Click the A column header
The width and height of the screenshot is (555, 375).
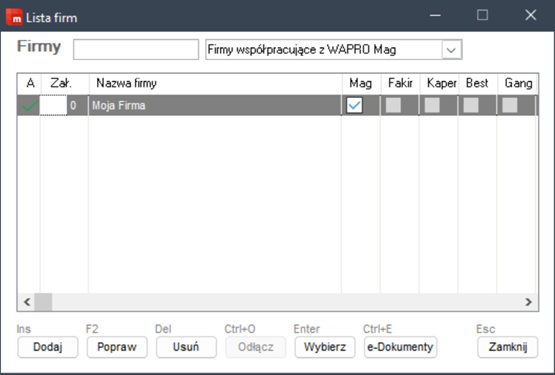30,84
